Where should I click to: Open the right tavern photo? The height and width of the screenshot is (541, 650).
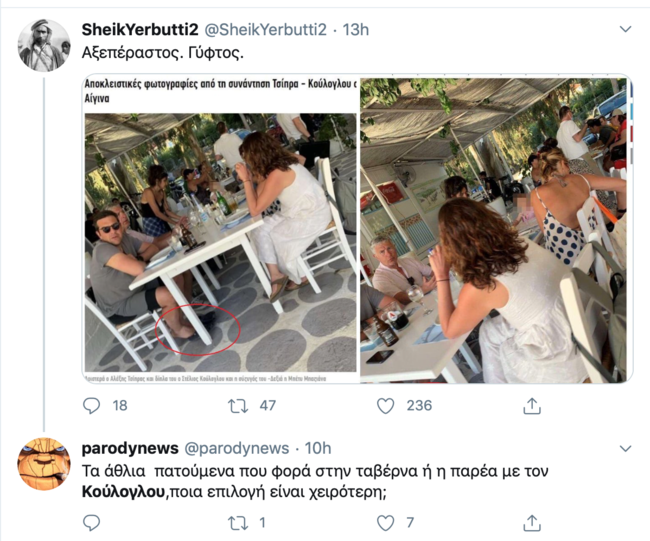pyautogui.click(x=495, y=229)
